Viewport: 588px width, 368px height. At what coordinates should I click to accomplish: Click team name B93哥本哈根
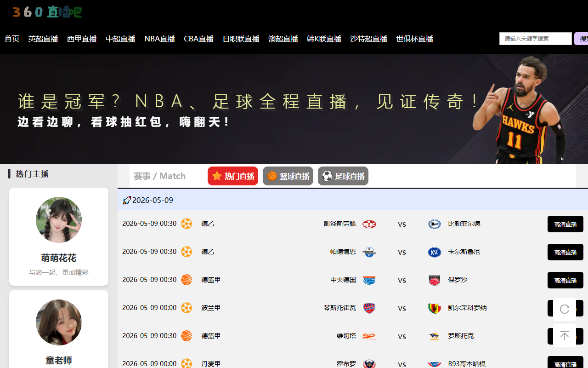click(x=467, y=363)
